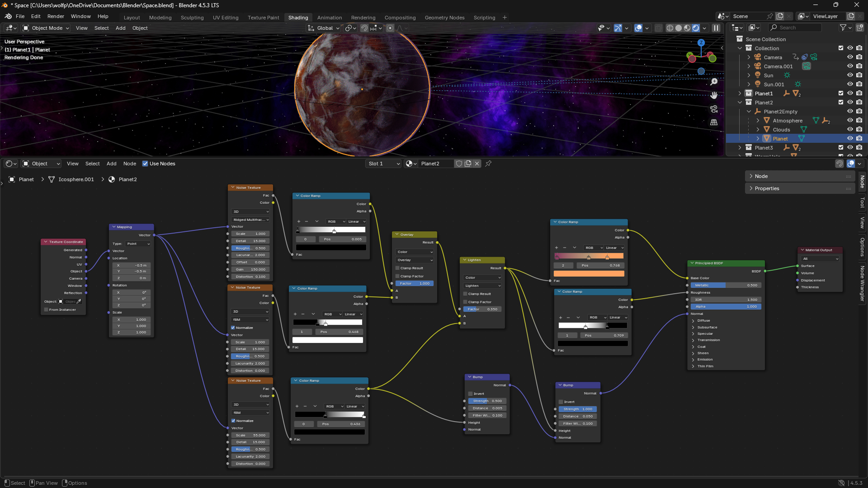Exclude Planet1 collection via checkbox
The height and width of the screenshot is (488, 868).
coord(841,94)
